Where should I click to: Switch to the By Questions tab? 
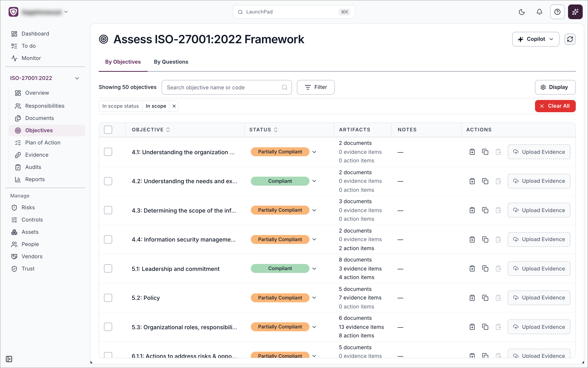(x=171, y=62)
